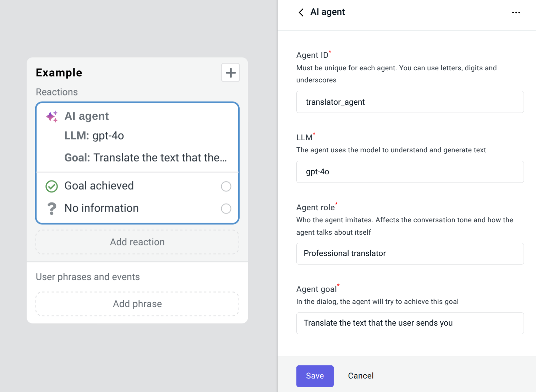Open the LLM gpt-4o model selector
The height and width of the screenshot is (392, 536).
(x=410, y=172)
